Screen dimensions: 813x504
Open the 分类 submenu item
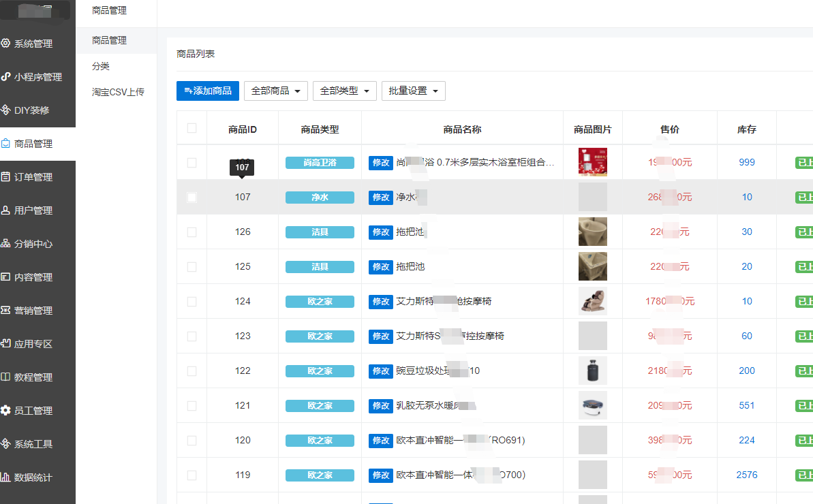(x=101, y=66)
